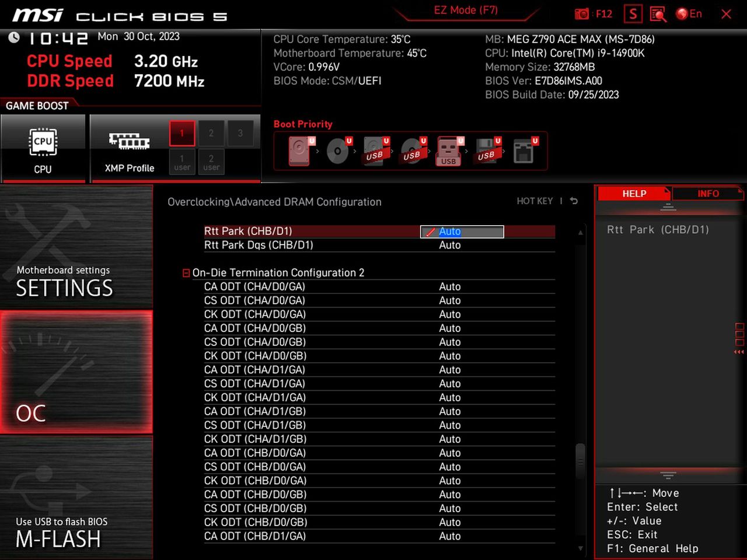This screenshot has width=747, height=560.
Task: Switch to the HELP tab
Action: 634,194
